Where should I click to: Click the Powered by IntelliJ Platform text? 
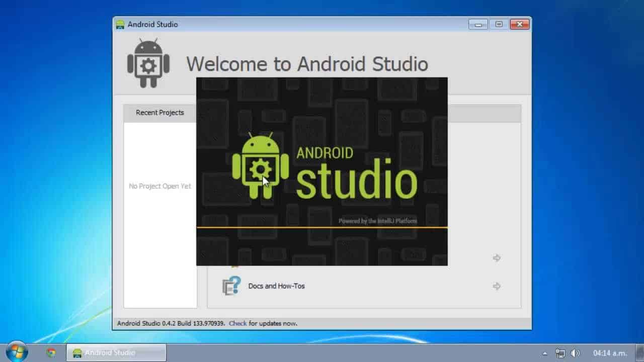coord(378,220)
